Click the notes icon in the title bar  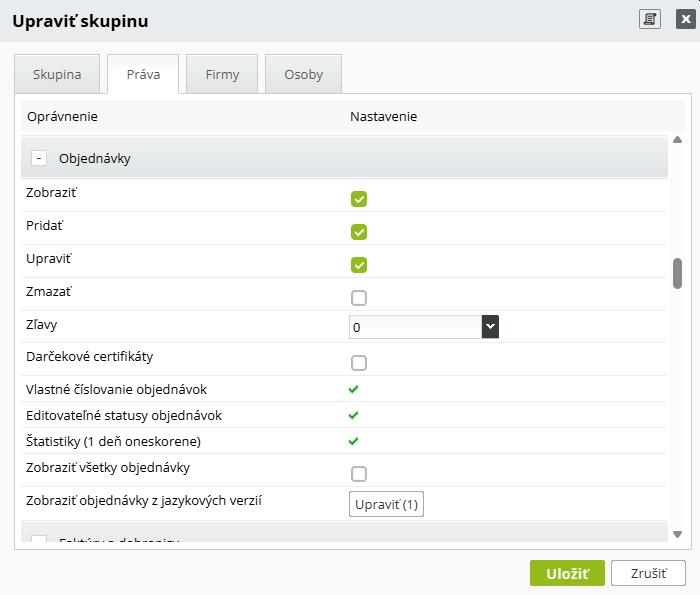650,19
